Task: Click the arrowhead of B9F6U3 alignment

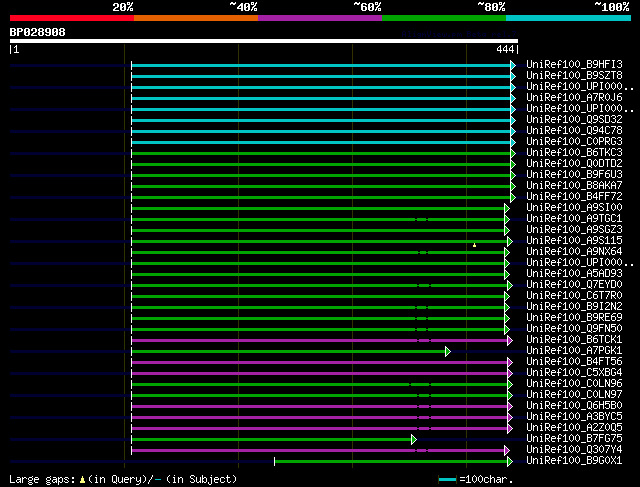Action: coord(513,176)
